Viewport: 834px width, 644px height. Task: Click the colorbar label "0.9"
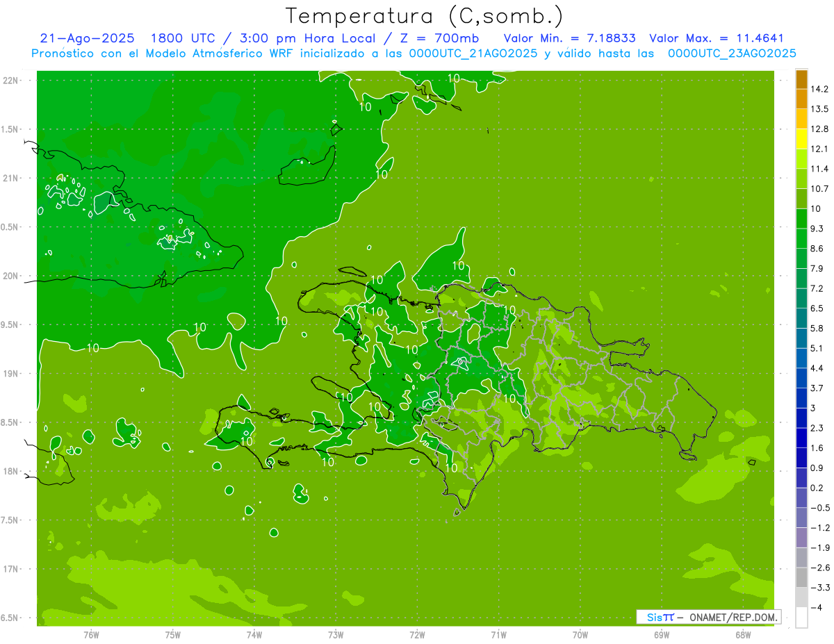pos(817,468)
